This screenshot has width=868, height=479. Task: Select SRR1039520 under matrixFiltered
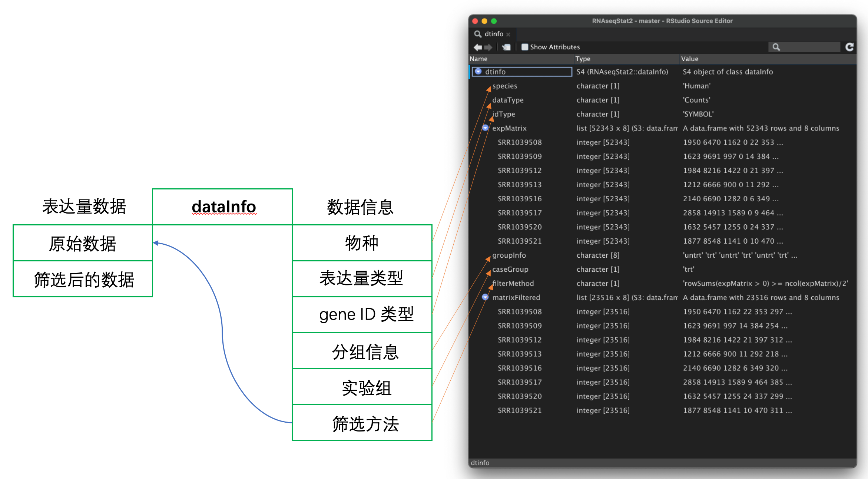click(x=520, y=396)
